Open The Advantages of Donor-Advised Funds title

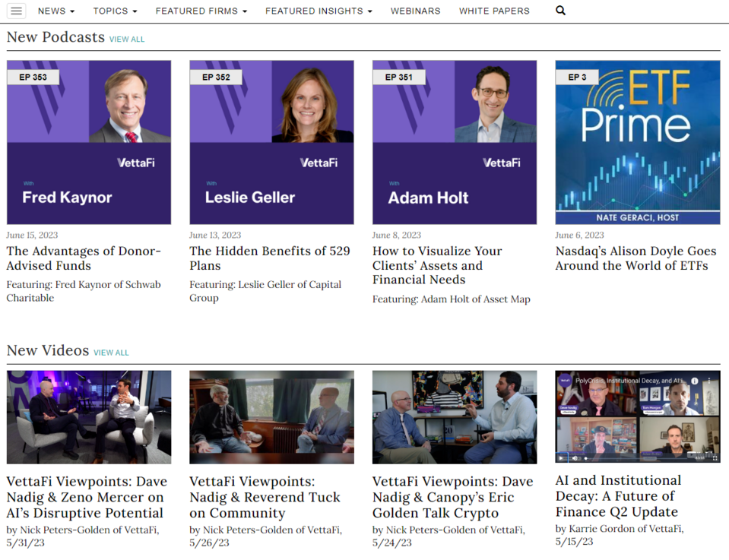click(84, 258)
